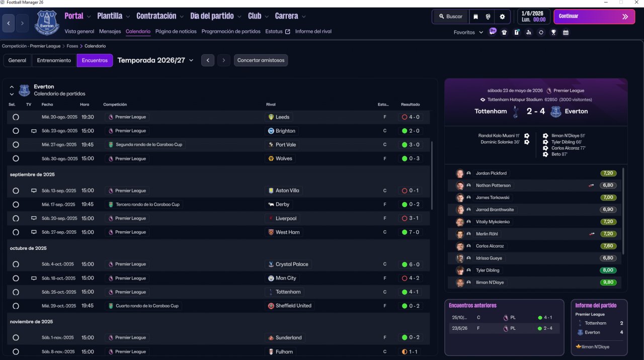Screen dimensions: 644x360
Task: Click the Man City club badge
Action: [271, 278]
